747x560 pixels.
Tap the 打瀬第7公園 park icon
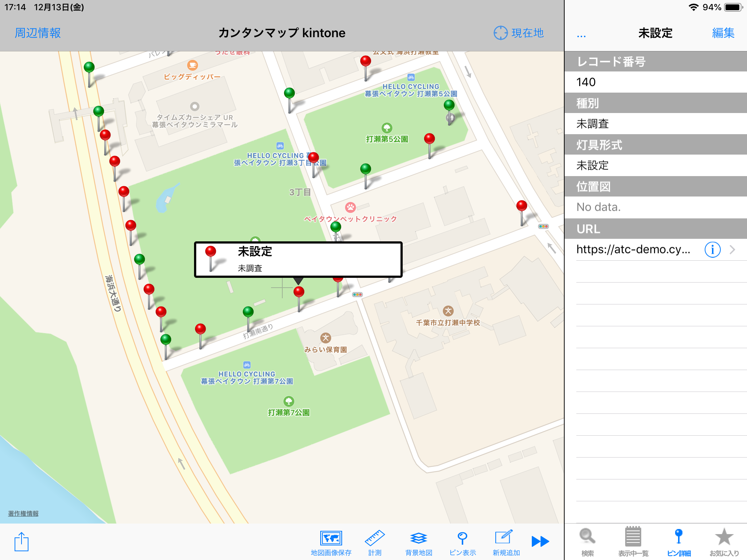[289, 401]
